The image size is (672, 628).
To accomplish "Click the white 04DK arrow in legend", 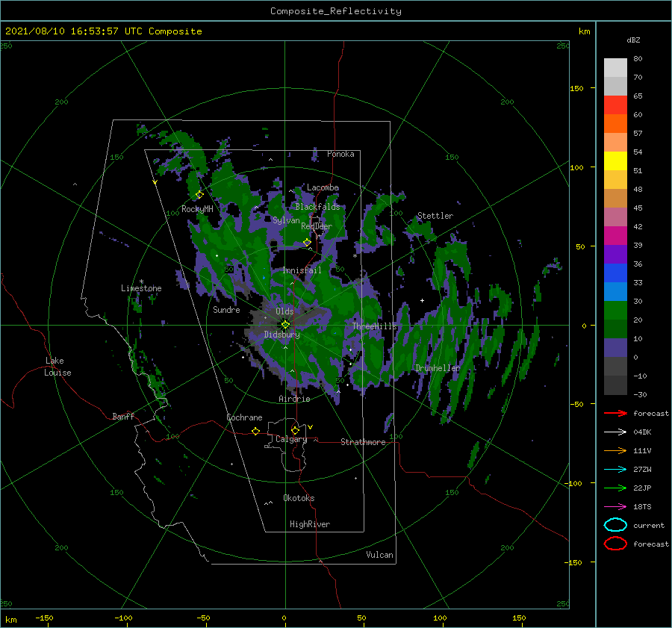I will pos(615,432).
